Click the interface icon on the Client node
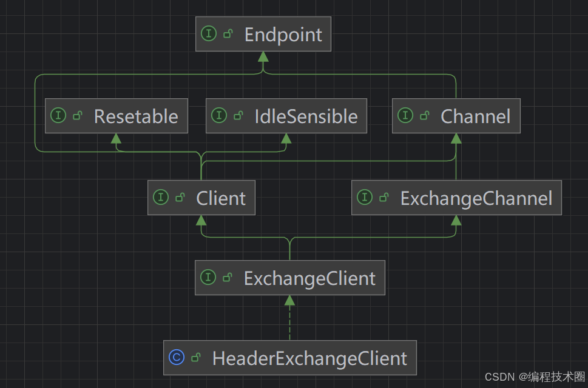 [x=161, y=197]
